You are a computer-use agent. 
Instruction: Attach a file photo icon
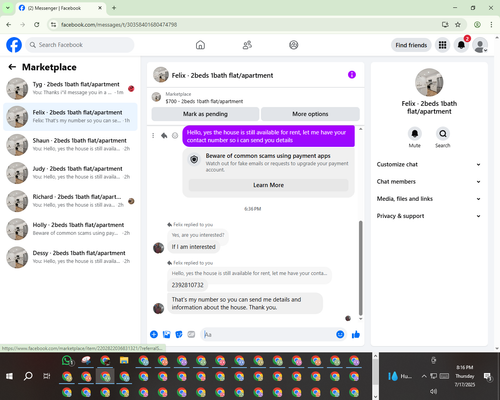click(166, 334)
